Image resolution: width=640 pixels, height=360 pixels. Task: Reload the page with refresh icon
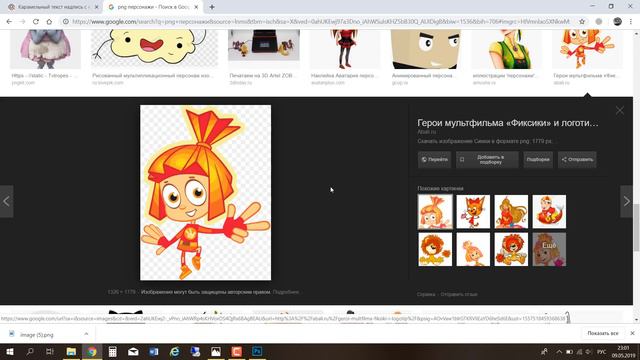(36, 22)
